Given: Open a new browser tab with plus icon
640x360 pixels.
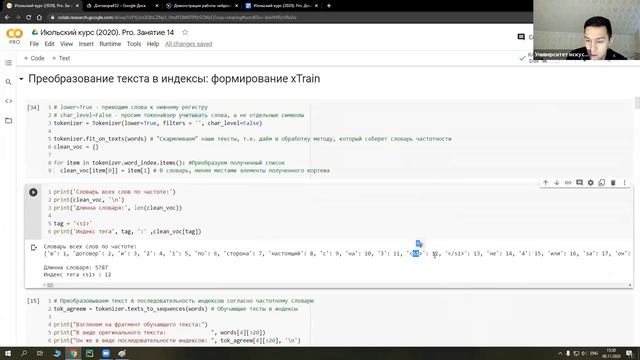Looking at the screenshot, I should tap(329, 6).
